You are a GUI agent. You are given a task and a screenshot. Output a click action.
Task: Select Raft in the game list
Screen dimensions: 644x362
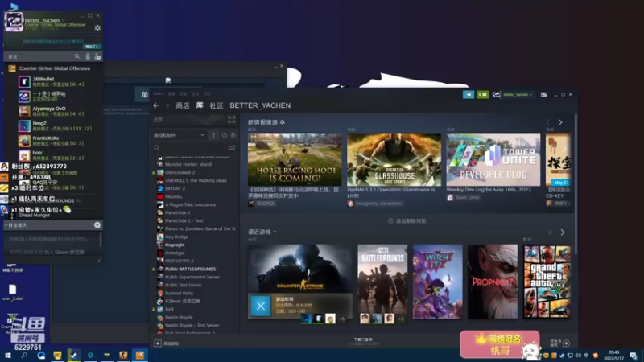pyautogui.click(x=169, y=309)
